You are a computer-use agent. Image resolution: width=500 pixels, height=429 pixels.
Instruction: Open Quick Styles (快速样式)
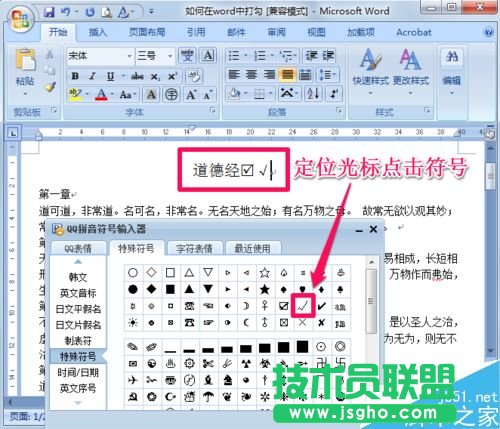click(x=371, y=71)
